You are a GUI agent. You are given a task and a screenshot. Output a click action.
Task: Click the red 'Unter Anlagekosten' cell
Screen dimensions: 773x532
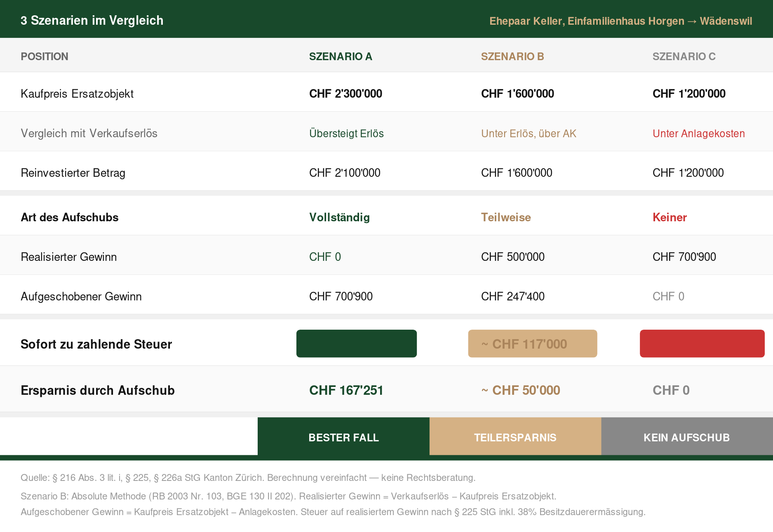(699, 133)
